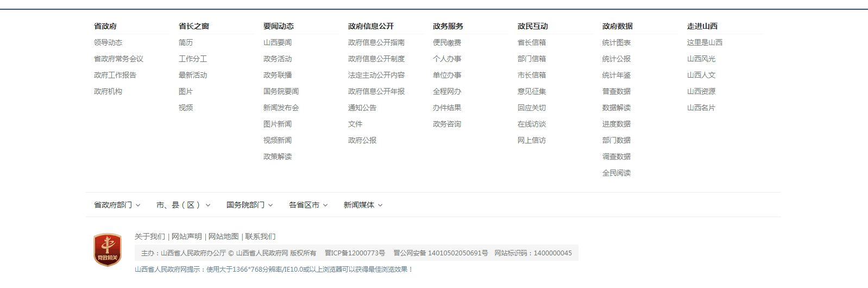The height and width of the screenshot is (288, 868).
Task: Open the 网站地图 footer link
Action: [224, 236]
